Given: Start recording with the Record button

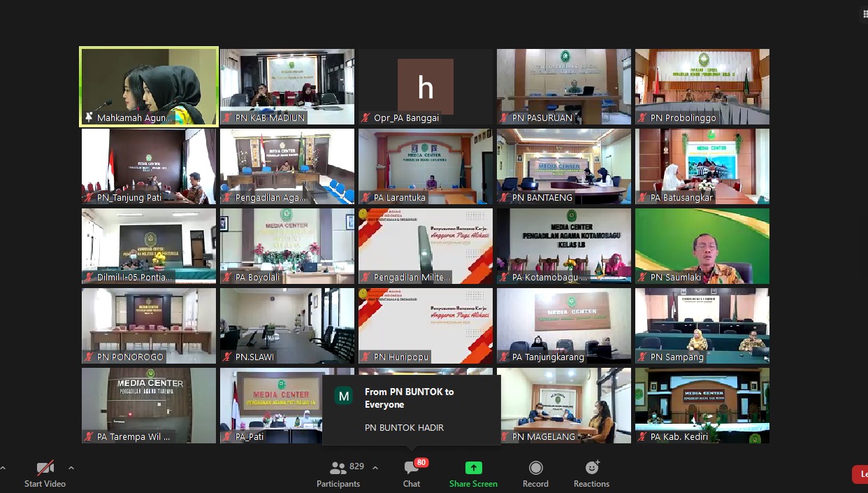Looking at the screenshot, I should pos(535,473).
